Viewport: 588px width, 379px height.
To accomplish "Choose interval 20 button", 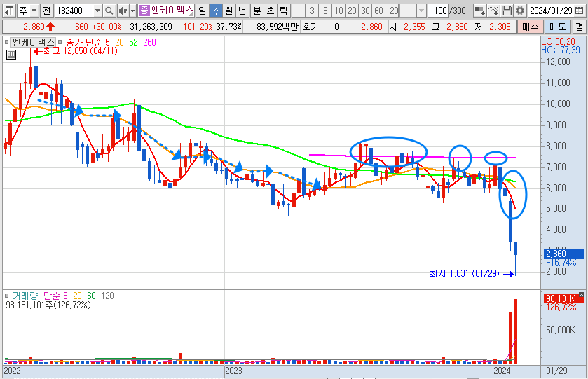I will pos(352,11).
